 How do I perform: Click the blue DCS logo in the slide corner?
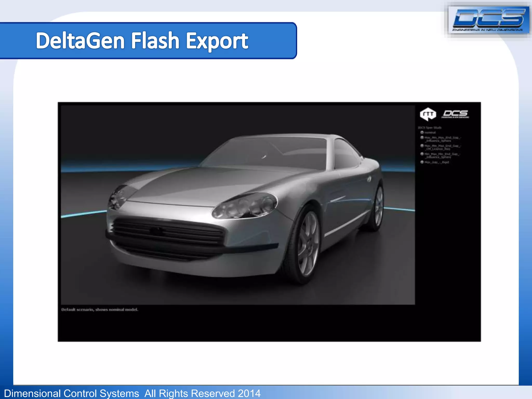[489, 20]
